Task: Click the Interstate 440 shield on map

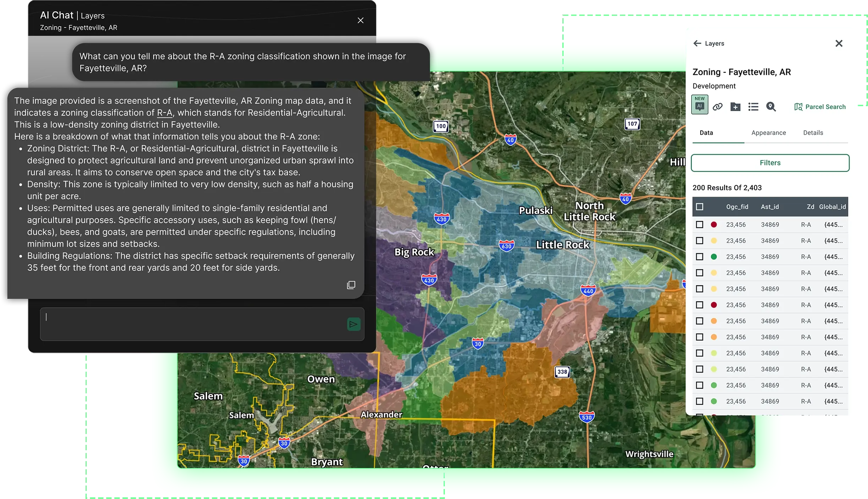Action: [x=588, y=291]
